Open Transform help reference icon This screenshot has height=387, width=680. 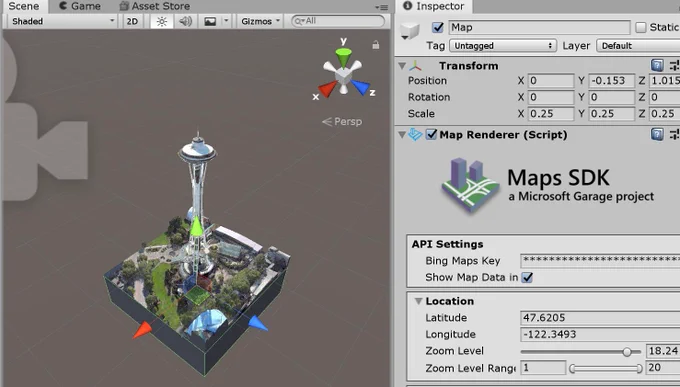tap(657, 66)
